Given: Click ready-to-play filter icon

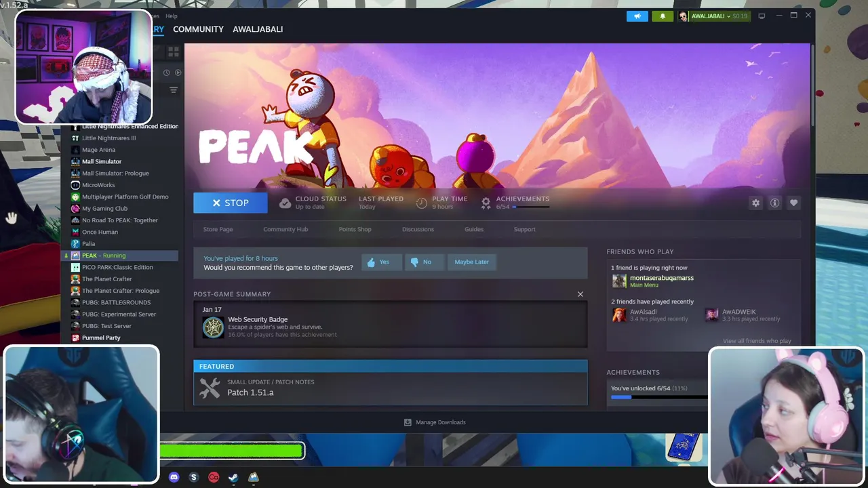Looking at the screenshot, I should coord(178,73).
